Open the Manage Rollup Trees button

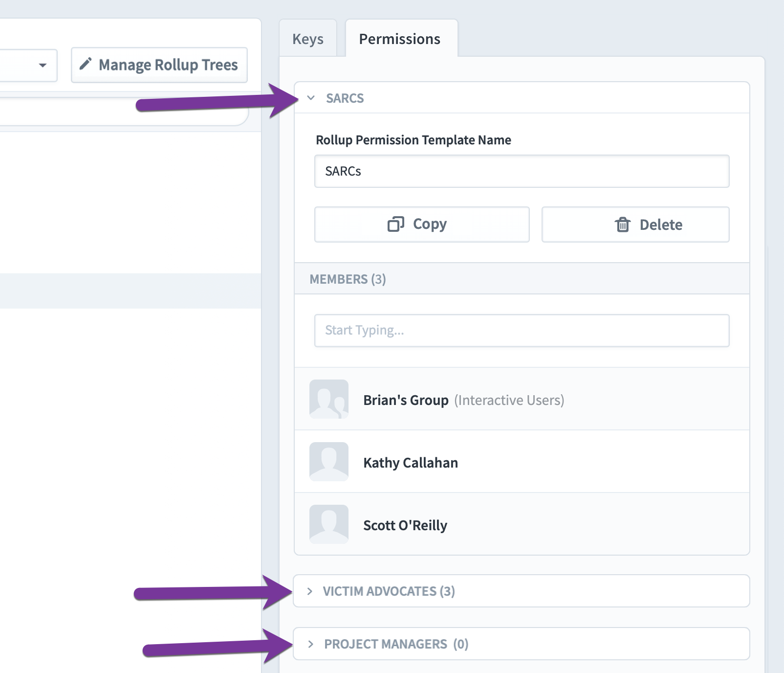[x=159, y=65]
